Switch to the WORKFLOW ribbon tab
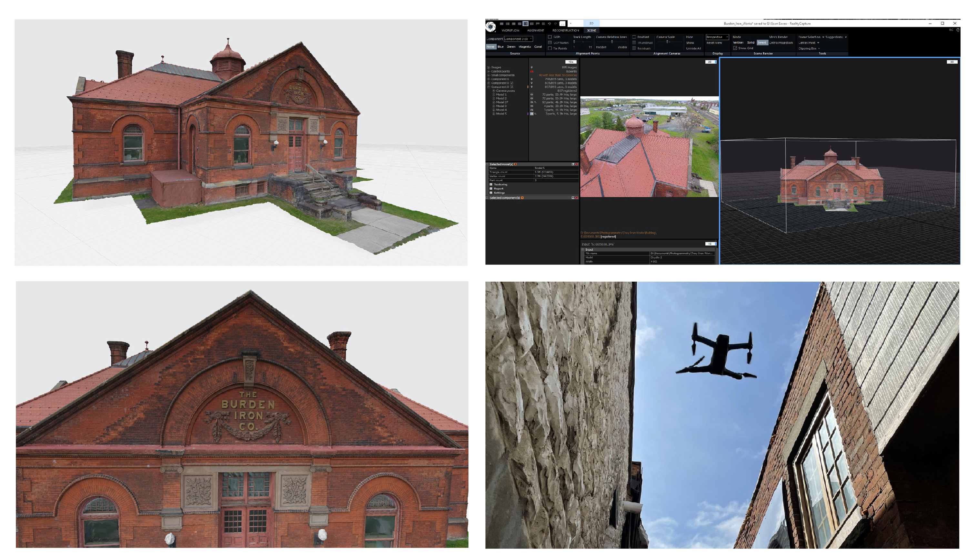 (x=510, y=30)
